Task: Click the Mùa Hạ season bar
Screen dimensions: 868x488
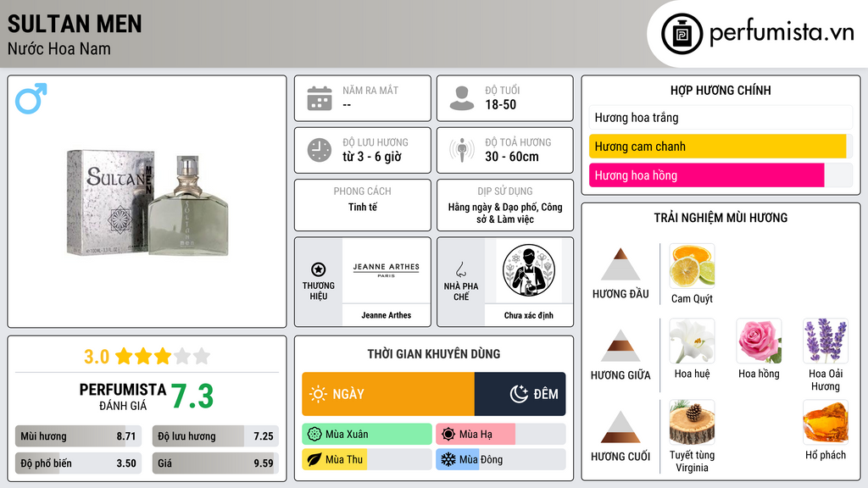Action: [x=501, y=435]
